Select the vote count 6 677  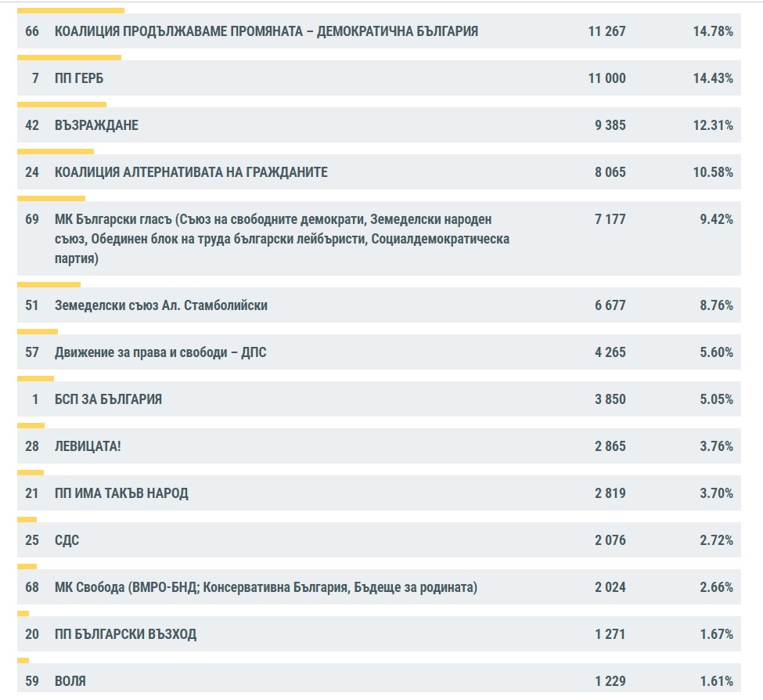click(610, 305)
